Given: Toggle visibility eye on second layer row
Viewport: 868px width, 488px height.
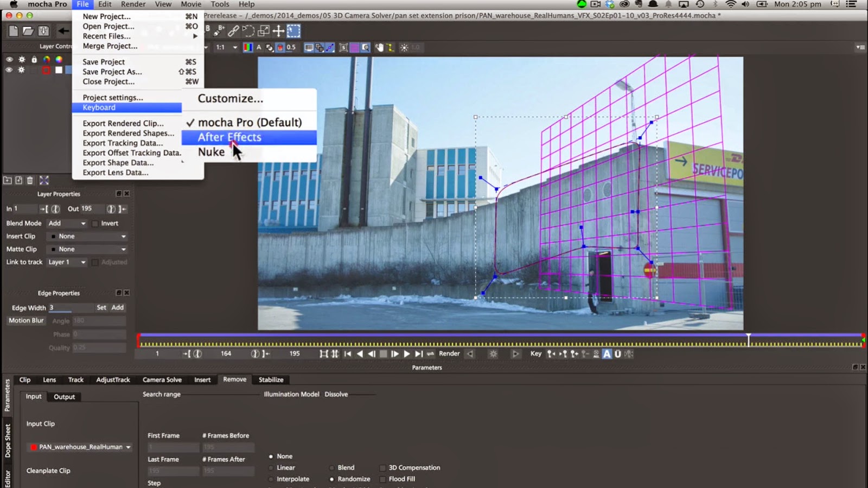Looking at the screenshot, I should (x=9, y=70).
